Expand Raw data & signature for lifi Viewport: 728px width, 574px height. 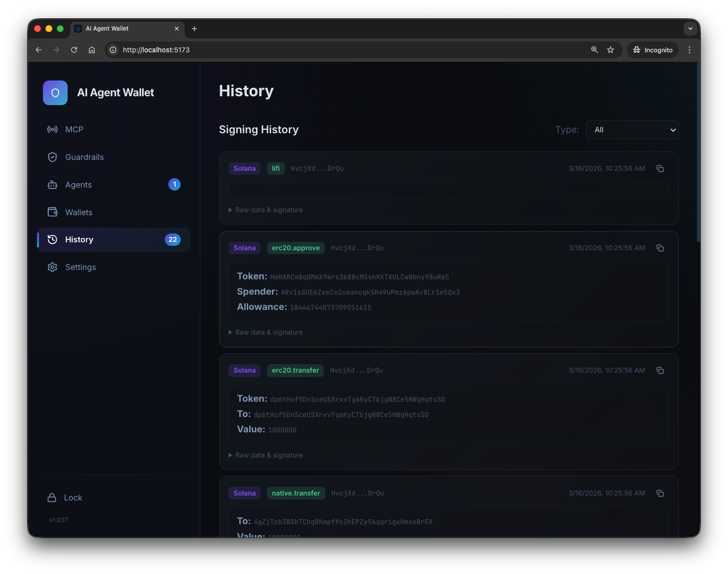tap(268, 210)
